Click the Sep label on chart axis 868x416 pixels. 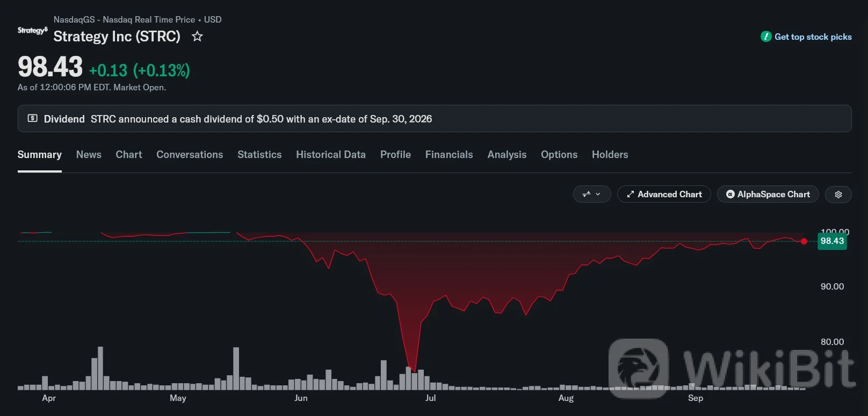(x=696, y=398)
